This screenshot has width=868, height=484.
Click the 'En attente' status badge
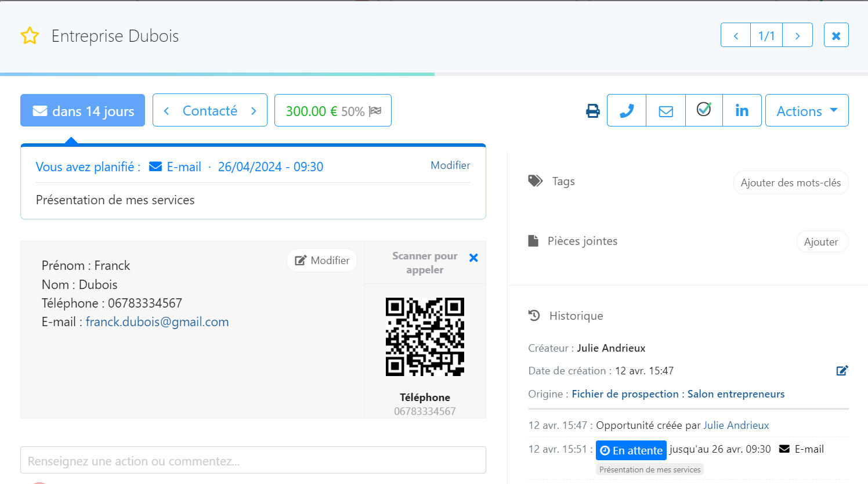click(631, 450)
